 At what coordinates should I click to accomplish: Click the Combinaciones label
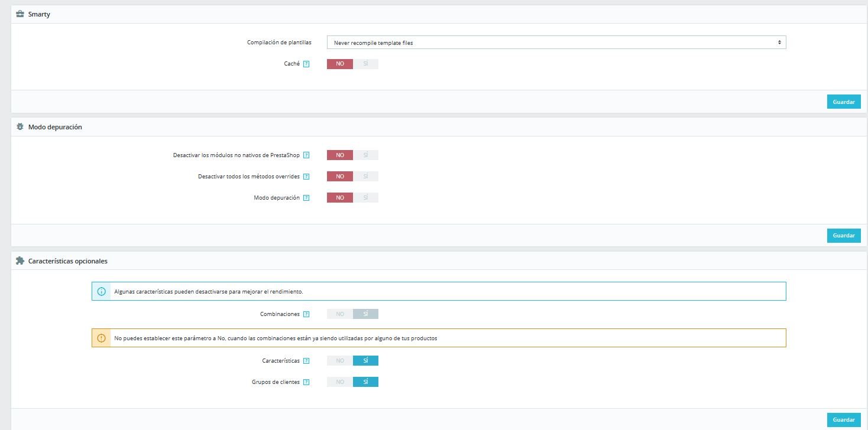(280, 314)
